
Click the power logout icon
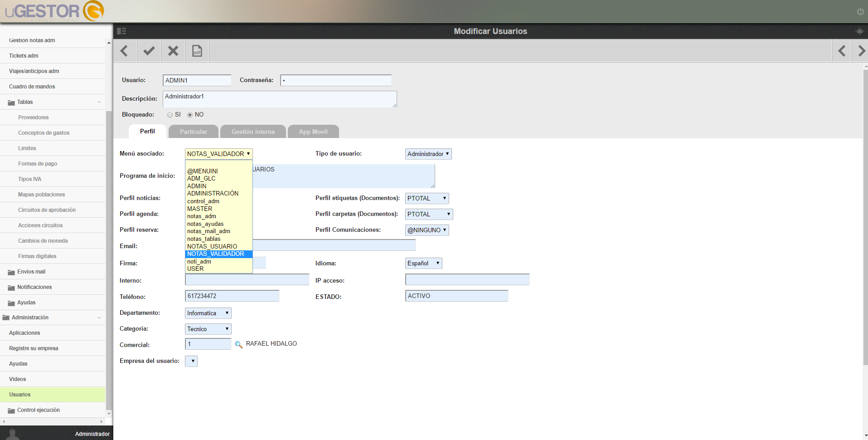[x=860, y=11]
